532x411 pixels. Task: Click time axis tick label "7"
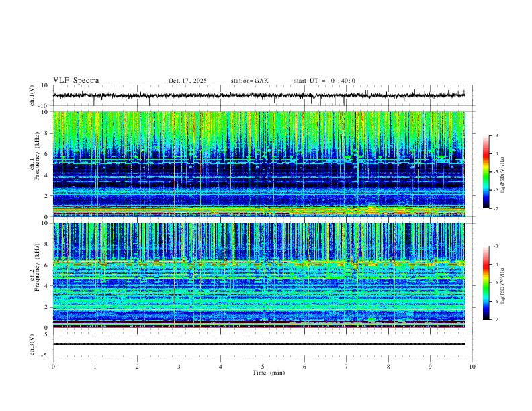(347, 367)
